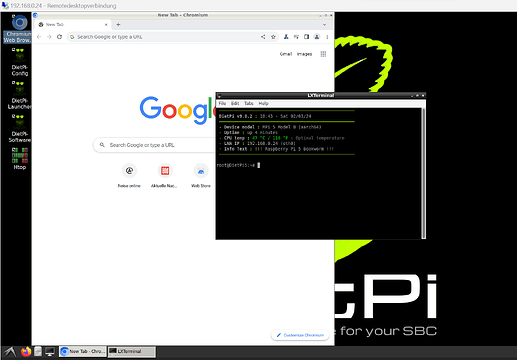The image size is (517, 360).
Task: Select the New Tab browser tab
Action: 73,24
